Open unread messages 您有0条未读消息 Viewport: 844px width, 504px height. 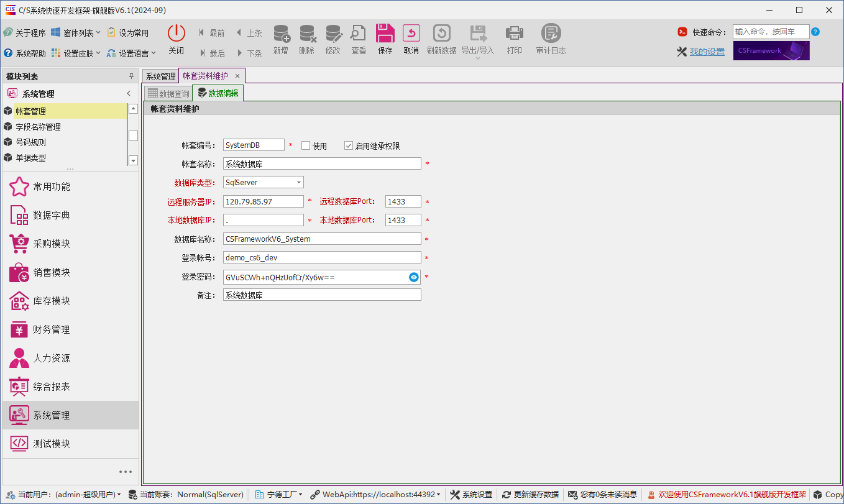pyautogui.click(x=603, y=495)
